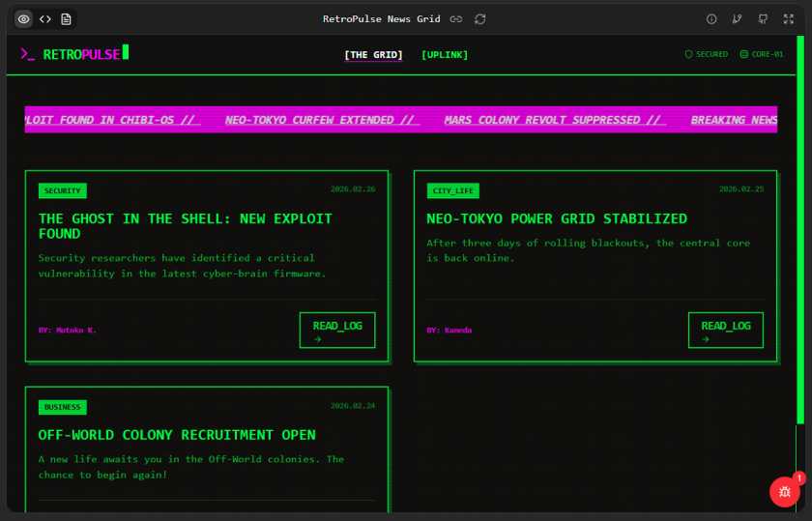This screenshot has height=521, width=812.
Task: Click the CITY_LIFE category tag
Action: [x=453, y=190]
